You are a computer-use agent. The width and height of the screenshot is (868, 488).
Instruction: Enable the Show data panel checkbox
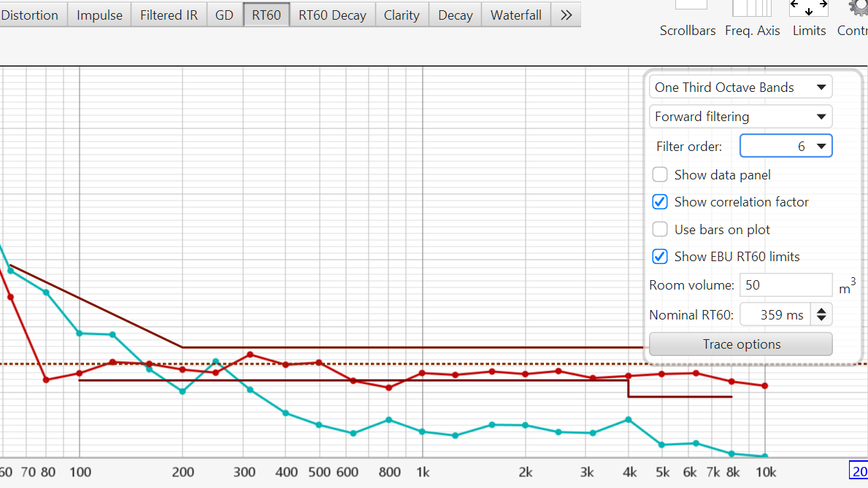660,175
